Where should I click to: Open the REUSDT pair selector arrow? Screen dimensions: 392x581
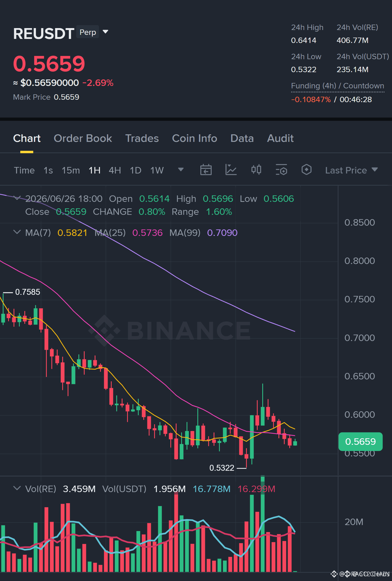pos(105,32)
